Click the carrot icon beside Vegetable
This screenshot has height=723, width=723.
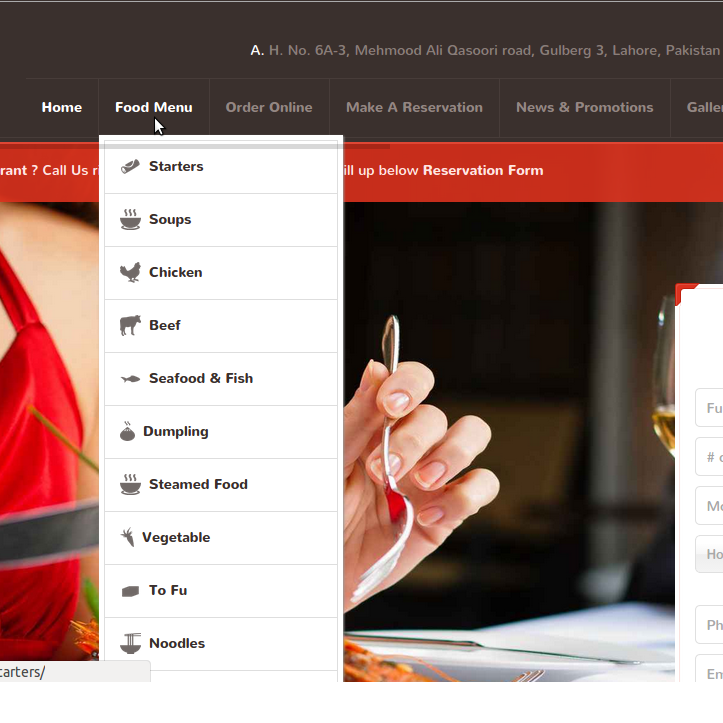[x=127, y=537]
